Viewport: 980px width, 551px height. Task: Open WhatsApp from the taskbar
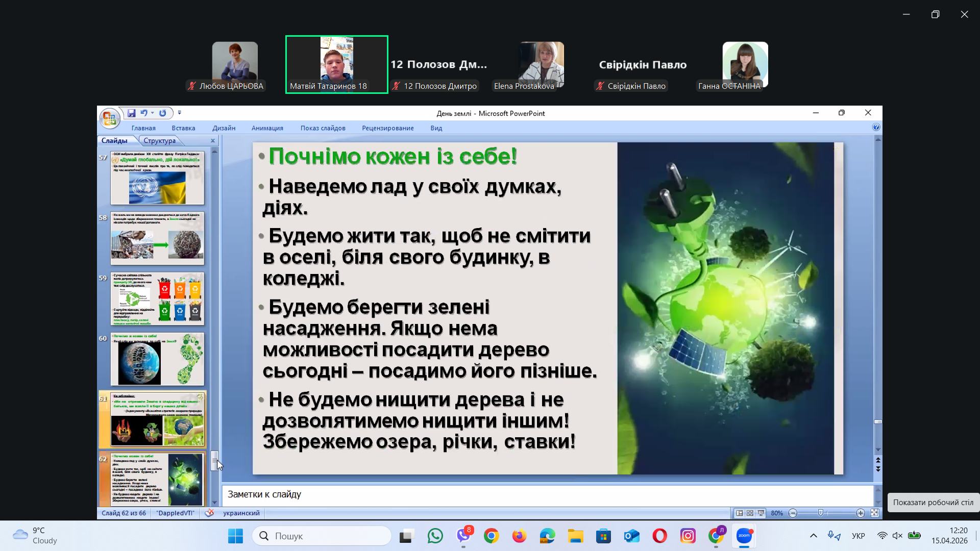(435, 536)
